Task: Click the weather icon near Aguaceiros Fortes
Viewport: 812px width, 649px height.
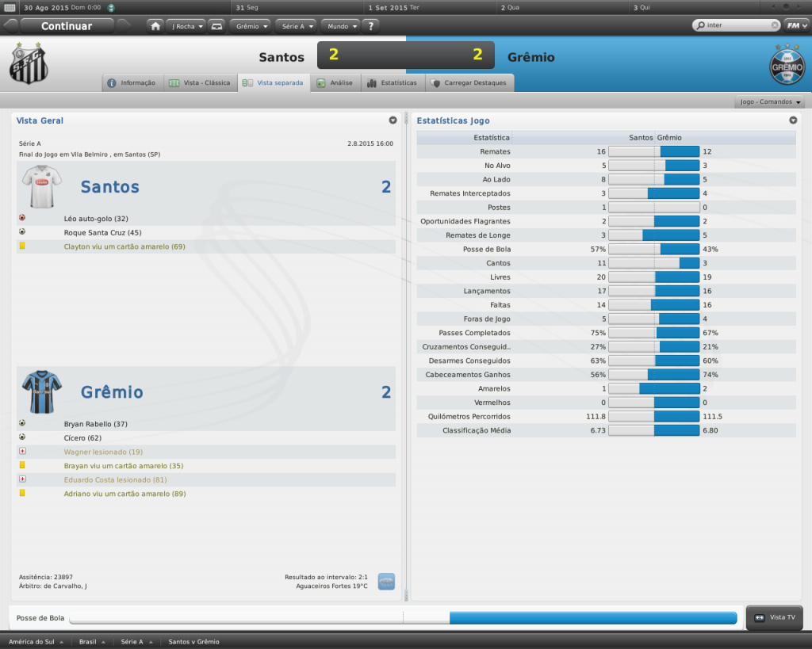Action: pyautogui.click(x=386, y=582)
